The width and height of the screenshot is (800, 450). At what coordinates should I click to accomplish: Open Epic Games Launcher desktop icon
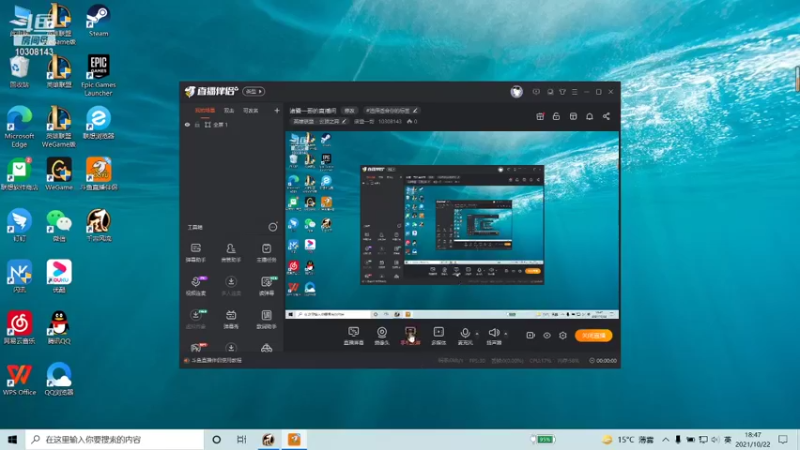tap(98, 76)
